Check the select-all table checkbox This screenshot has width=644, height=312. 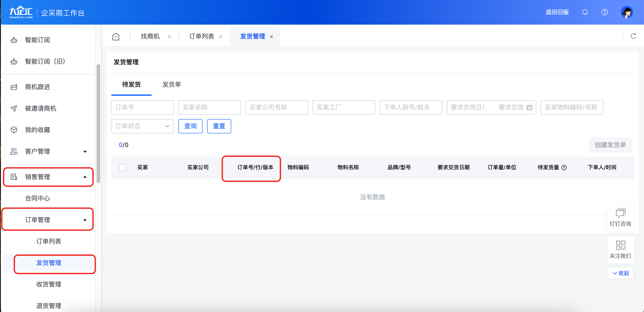tap(123, 167)
